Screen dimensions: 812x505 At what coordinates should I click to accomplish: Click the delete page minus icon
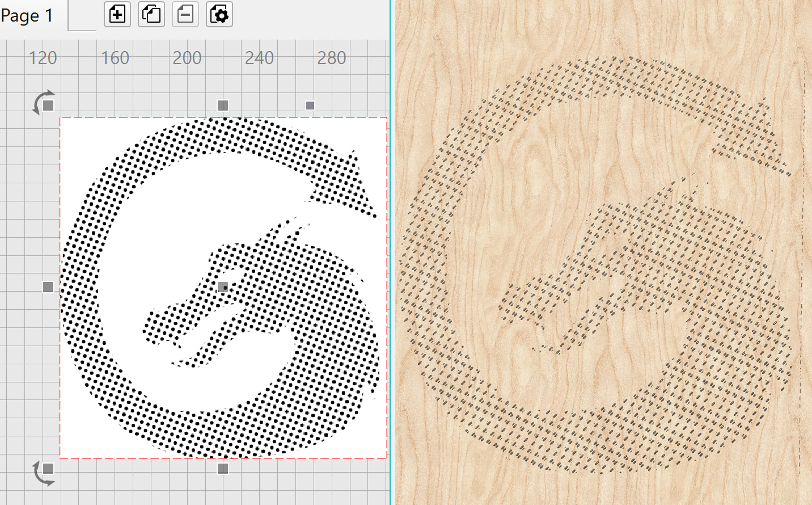click(185, 14)
